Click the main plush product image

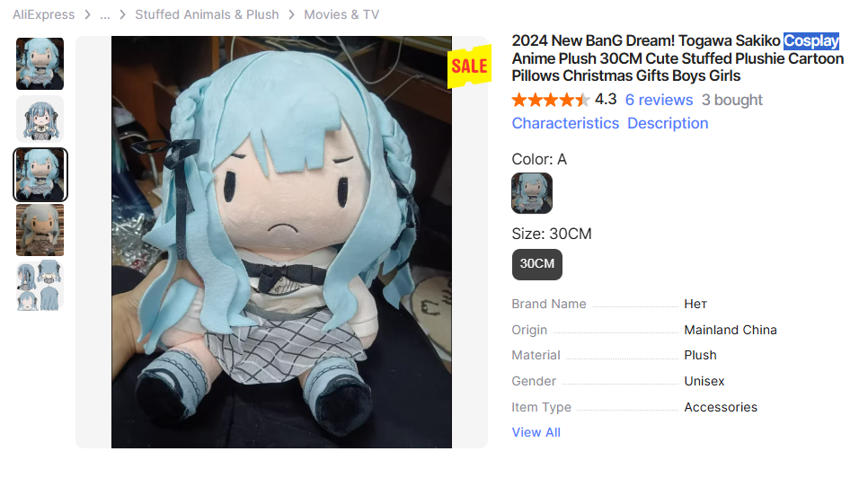pos(281,243)
